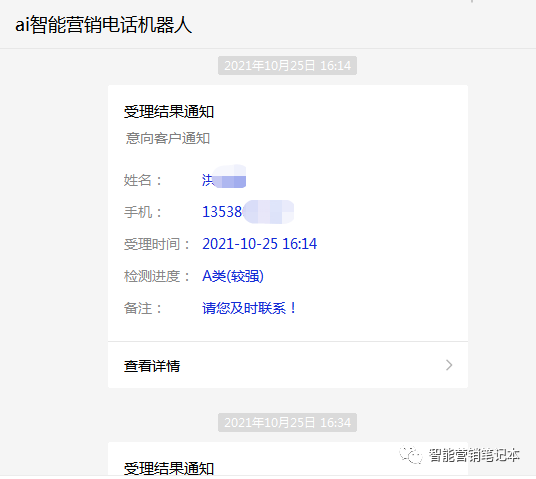Image resolution: width=536 pixels, height=479 pixels.
Task: Click the 受理结果通知 heading in the first card
Action: click(169, 112)
